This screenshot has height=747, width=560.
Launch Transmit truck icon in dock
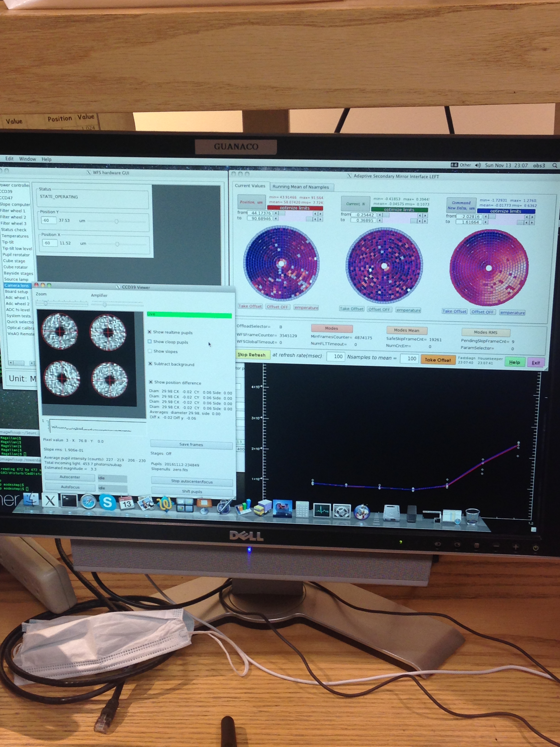coord(263,508)
